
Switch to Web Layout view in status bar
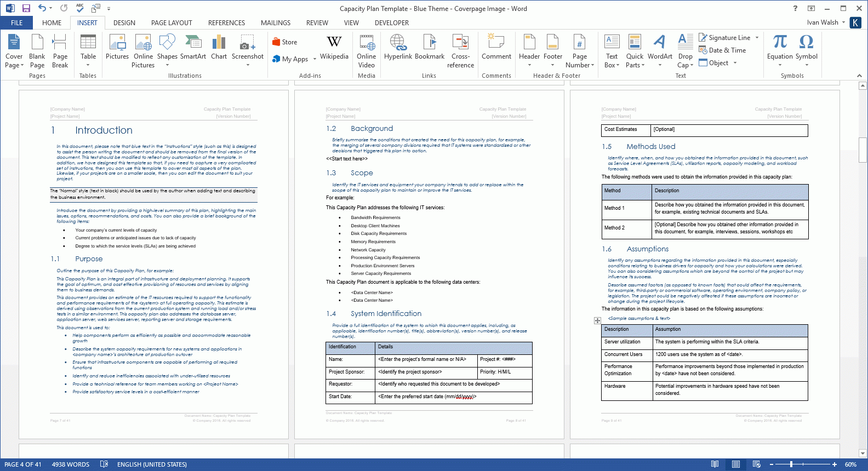[757, 464]
